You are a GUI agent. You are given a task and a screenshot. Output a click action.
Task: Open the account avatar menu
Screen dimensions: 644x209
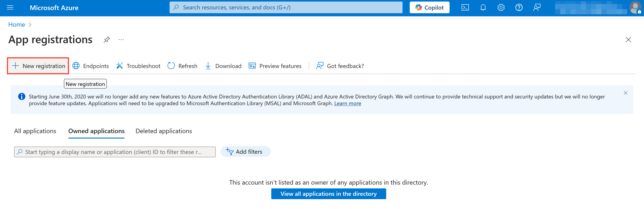(x=635, y=8)
